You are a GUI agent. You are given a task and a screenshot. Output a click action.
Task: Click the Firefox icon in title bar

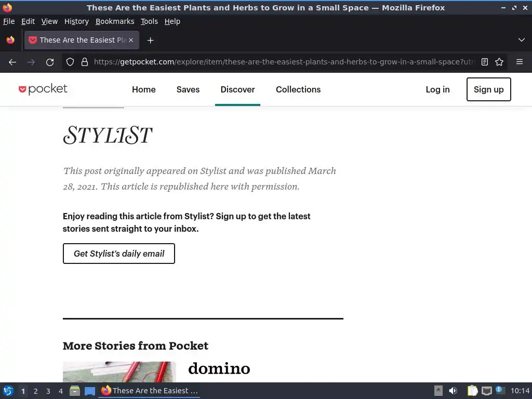coord(7,7)
